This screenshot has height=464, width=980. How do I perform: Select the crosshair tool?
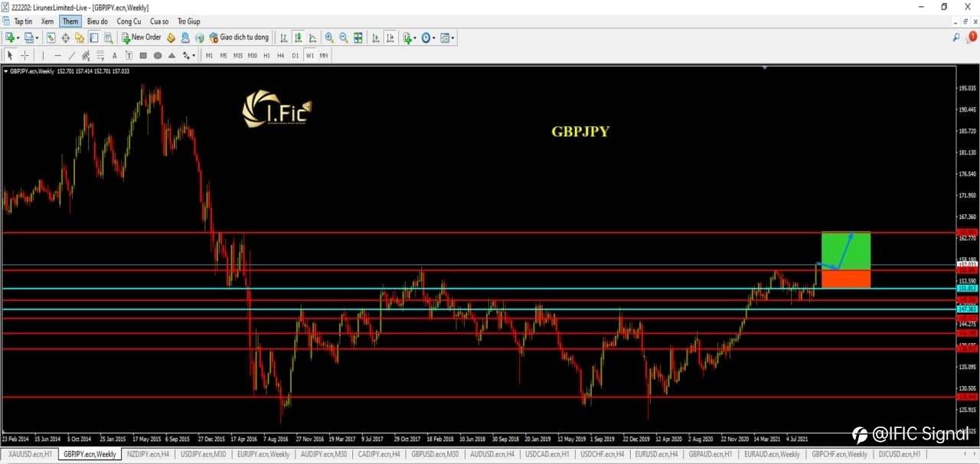click(x=24, y=55)
